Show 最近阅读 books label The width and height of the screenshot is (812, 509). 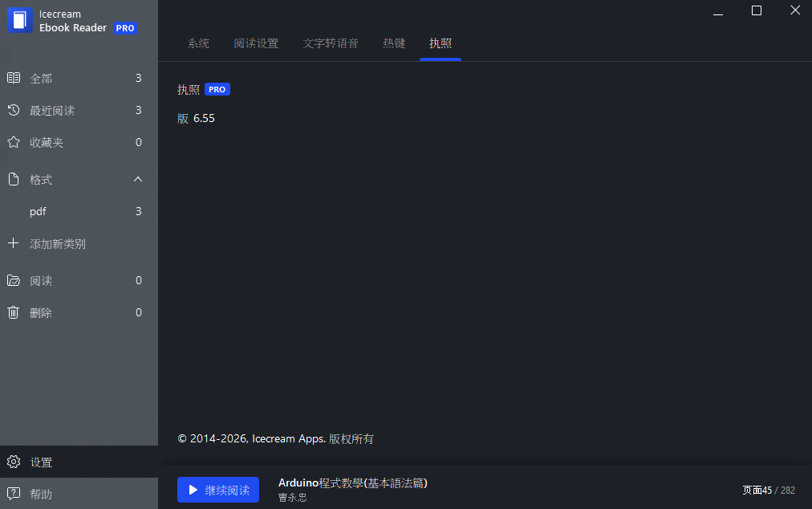pyautogui.click(x=52, y=111)
